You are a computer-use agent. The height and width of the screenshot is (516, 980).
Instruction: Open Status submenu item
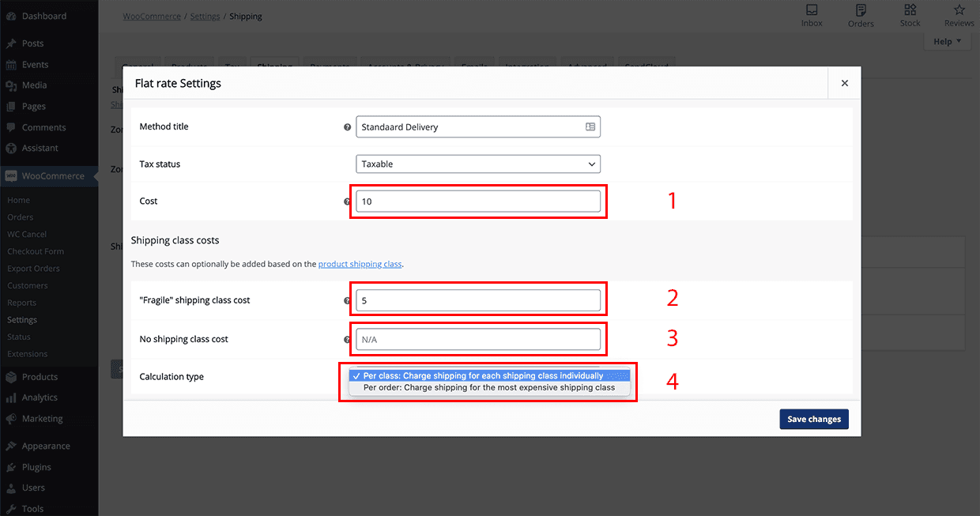(x=19, y=337)
